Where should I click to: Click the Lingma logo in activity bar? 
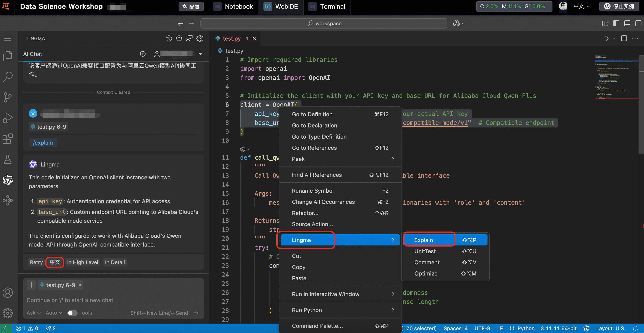[8, 180]
